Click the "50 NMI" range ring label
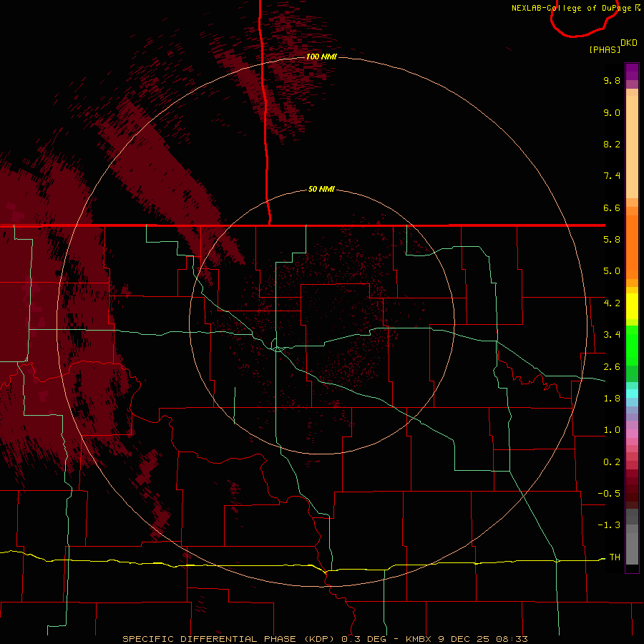 (x=321, y=189)
